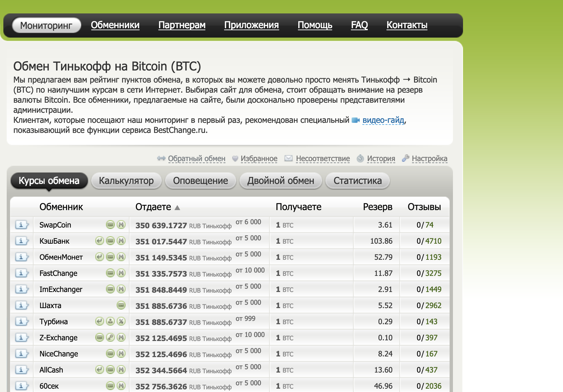Click the person badge icon on Турбина
The height and width of the screenshot is (392, 563).
pyautogui.click(x=110, y=321)
